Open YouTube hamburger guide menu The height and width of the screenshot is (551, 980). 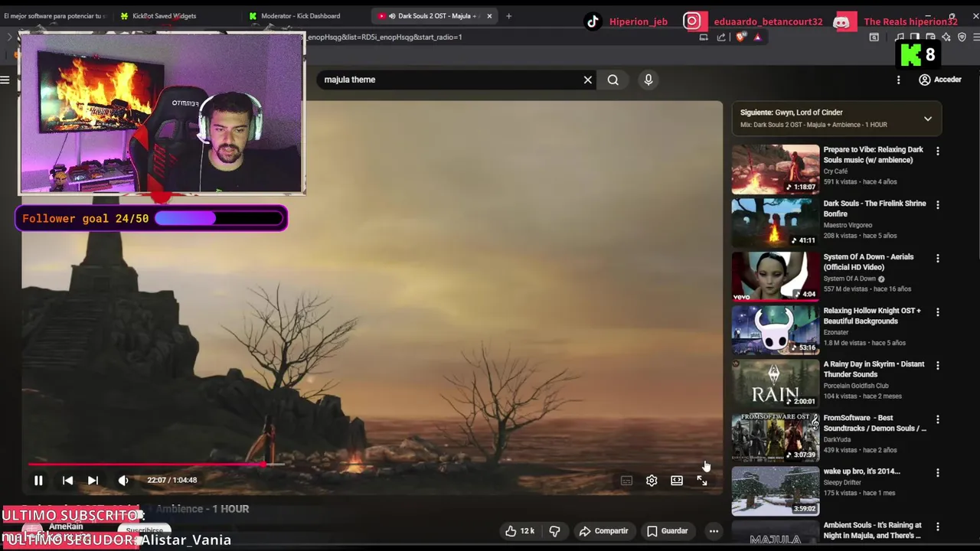5,80
